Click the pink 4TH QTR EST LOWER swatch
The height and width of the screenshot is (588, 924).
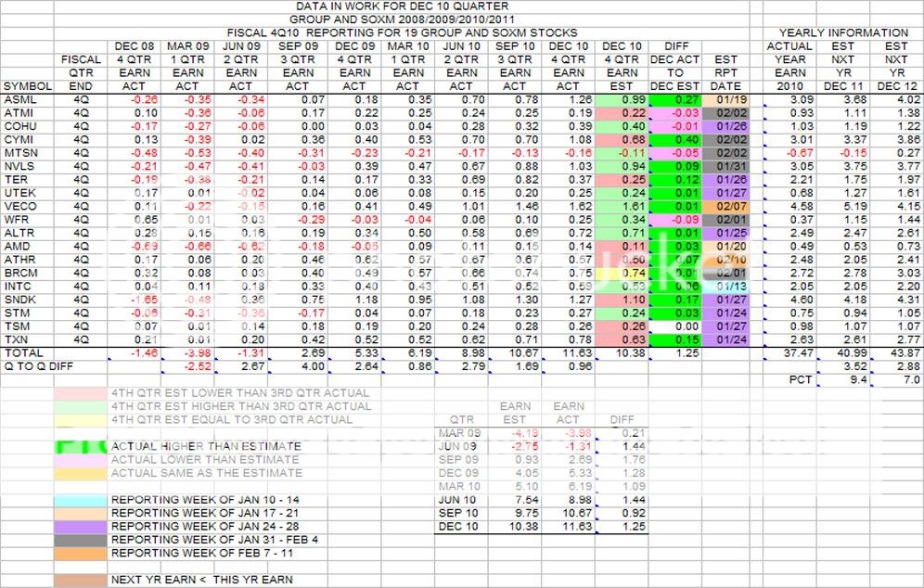pos(81,392)
